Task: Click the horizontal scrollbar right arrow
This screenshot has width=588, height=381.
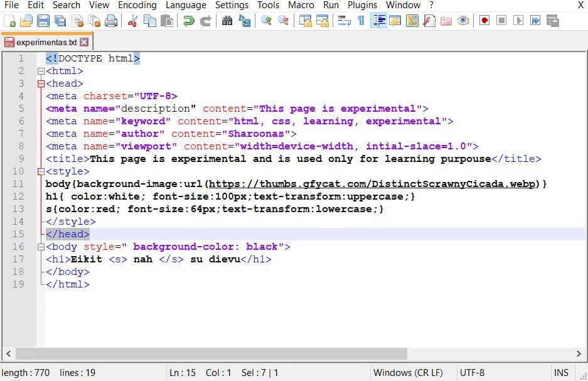Action: (x=579, y=353)
